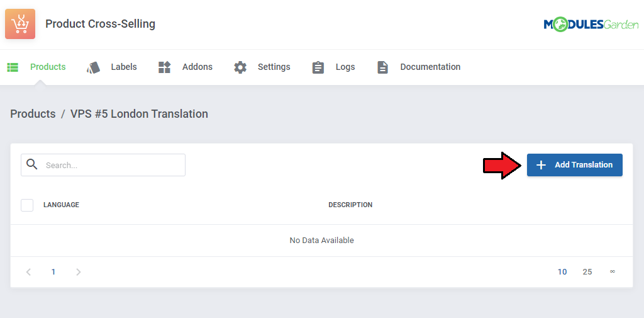644x318 pixels.
Task: Click the Logs clipboard icon
Action: 318,67
